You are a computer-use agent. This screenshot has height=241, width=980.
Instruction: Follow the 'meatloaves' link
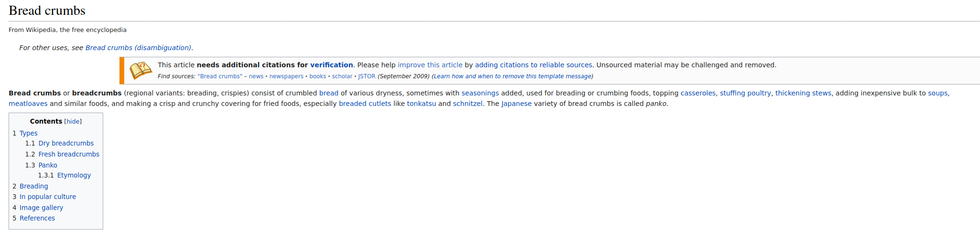(x=28, y=104)
